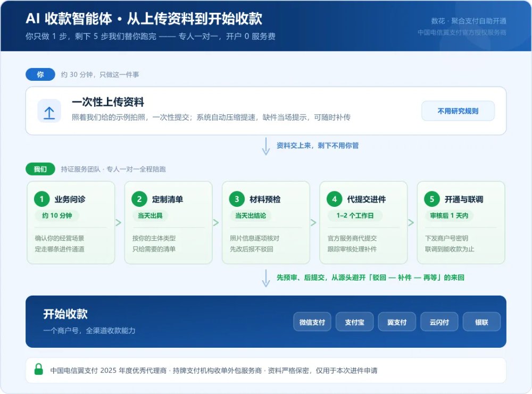
Task: Click the blue 你 badge
Action: [40, 74]
